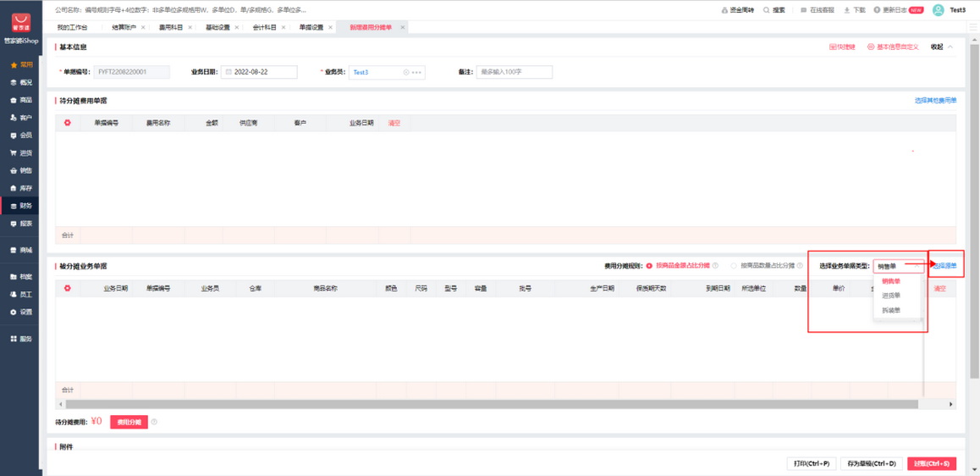The image size is (980, 476).
Task: Choose 进货单 from the dropdown list
Action: click(x=891, y=296)
